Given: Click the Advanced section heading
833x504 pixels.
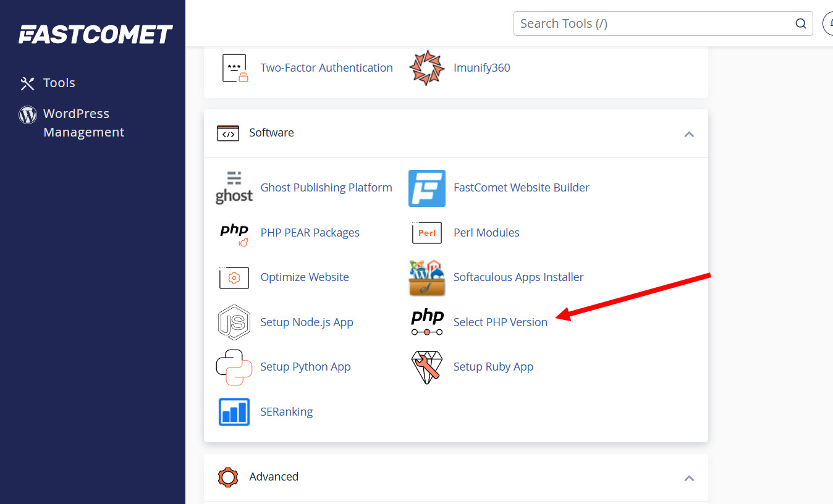Looking at the screenshot, I should click(x=274, y=477).
